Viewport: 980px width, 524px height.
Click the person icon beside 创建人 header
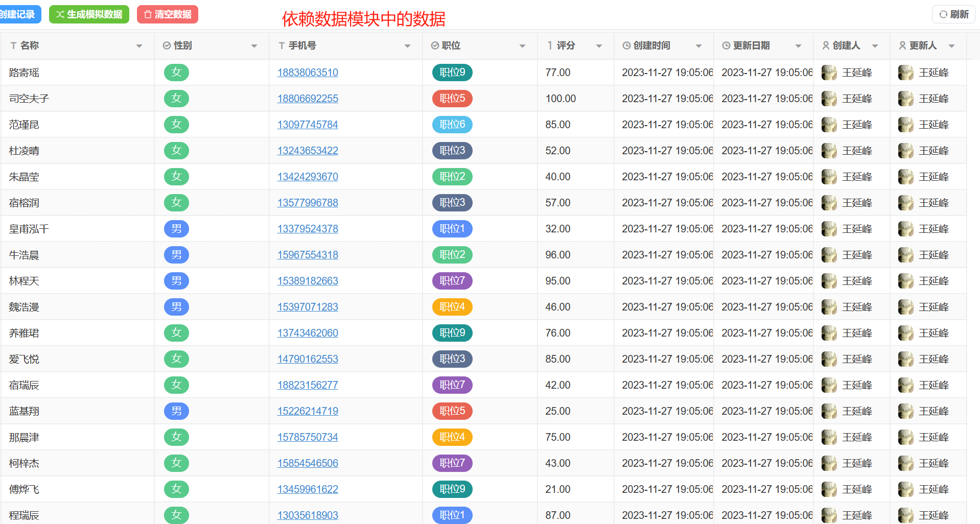tap(825, 45)
